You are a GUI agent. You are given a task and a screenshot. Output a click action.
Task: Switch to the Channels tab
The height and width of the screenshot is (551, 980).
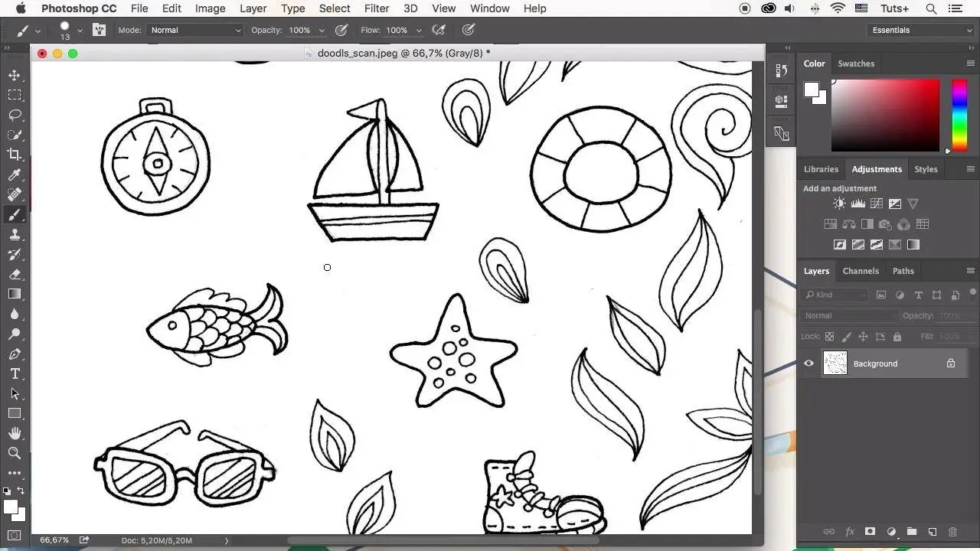coord(861,271)
